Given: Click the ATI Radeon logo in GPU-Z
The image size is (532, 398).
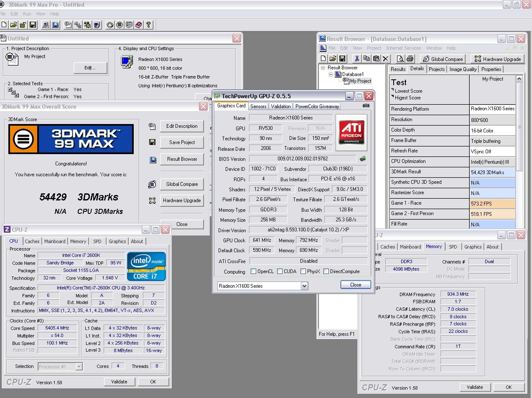Looking at the screenshot, I should point(351,132).
